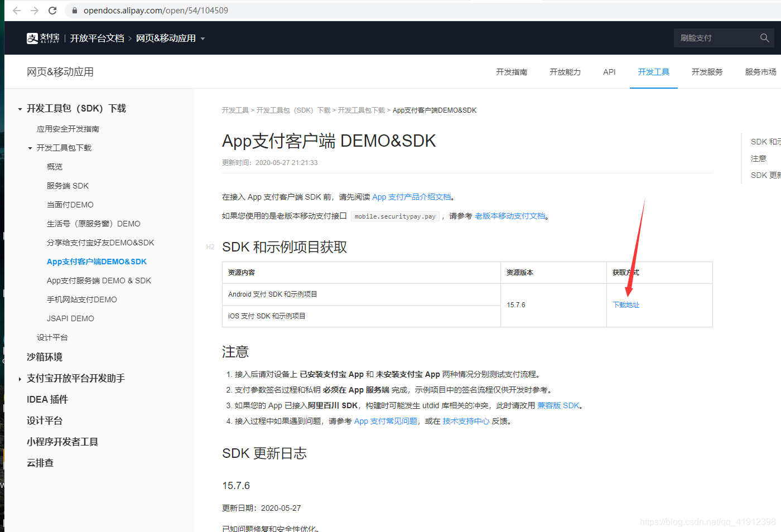Open the 老版本移动支付文档 link

(x=510, y=216)
